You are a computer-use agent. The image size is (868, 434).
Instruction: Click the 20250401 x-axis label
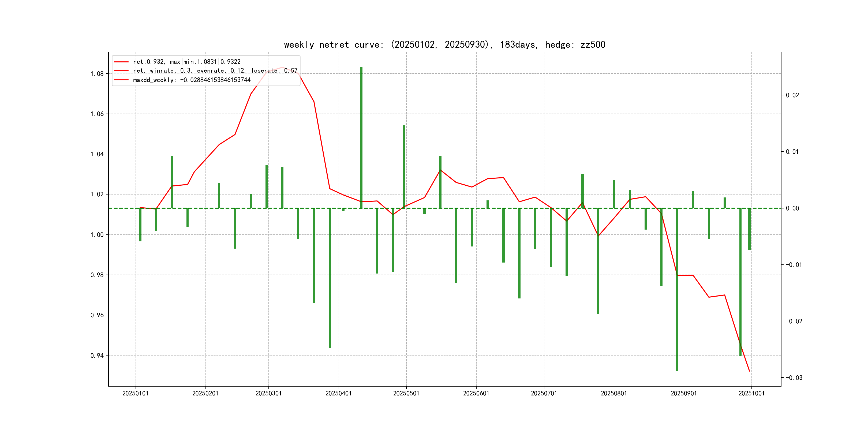tap(339, 393)
